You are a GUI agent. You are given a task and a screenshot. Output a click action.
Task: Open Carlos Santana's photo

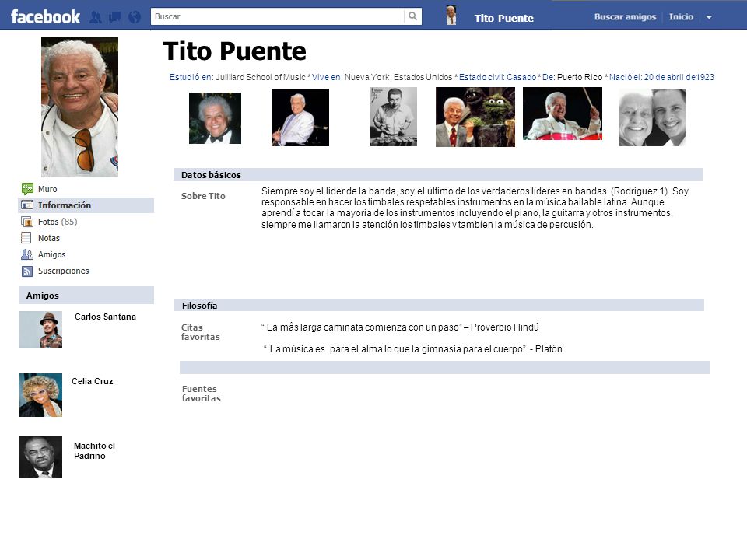[40, 330]
